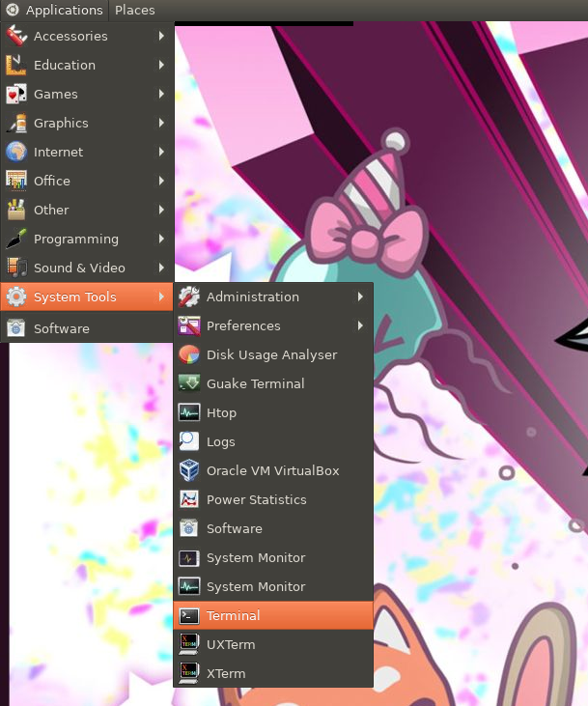Click the UXTerm icon
The image size is (588, 706).
coord(189,644)
